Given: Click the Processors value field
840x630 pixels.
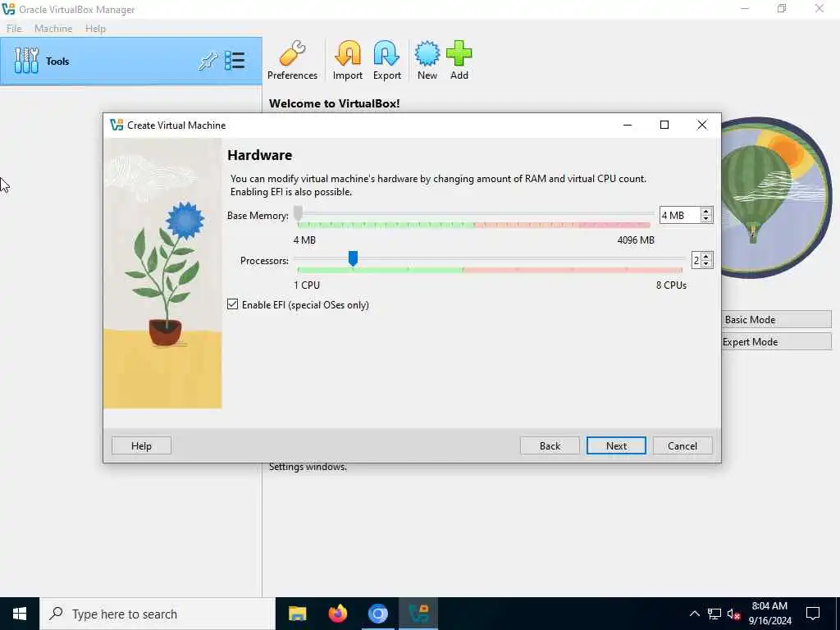Looking at the screenshot, I should tap(696, 260).
